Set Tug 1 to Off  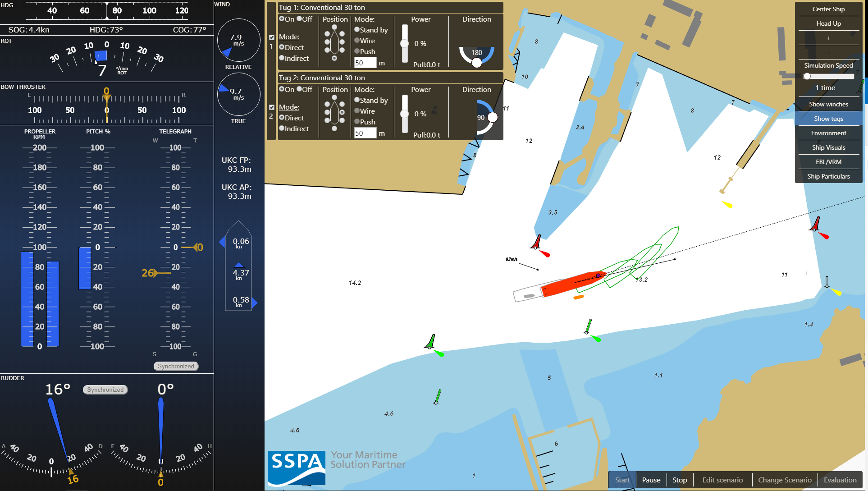[299, 19]
